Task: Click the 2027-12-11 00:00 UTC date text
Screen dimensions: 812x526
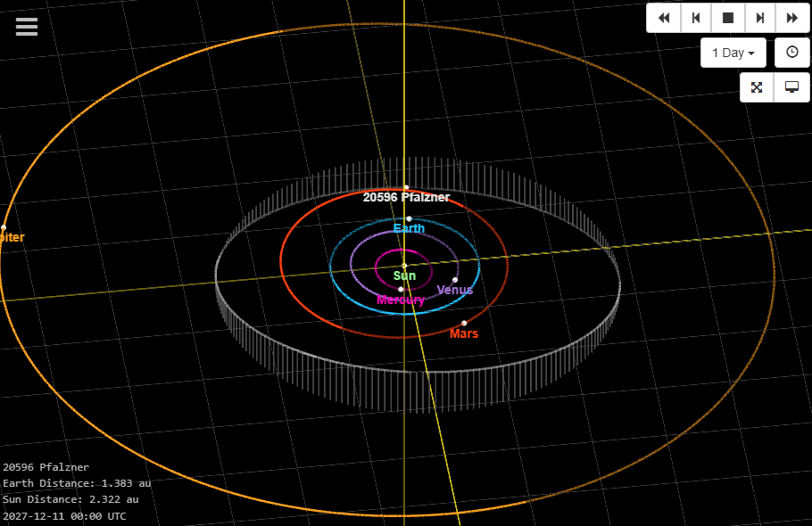Action: pos(64,516)
